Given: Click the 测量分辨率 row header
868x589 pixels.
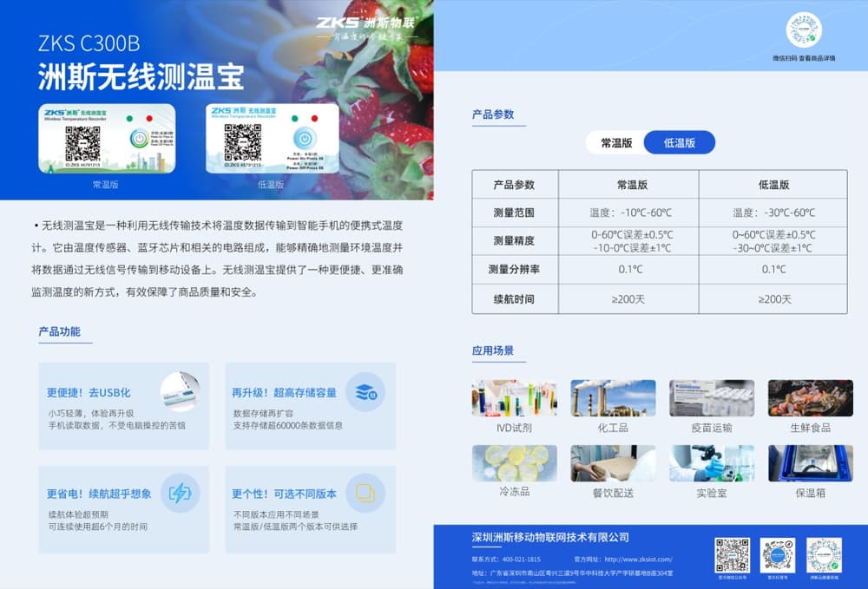Looking at the screenshot, I should tap(514, 269).
